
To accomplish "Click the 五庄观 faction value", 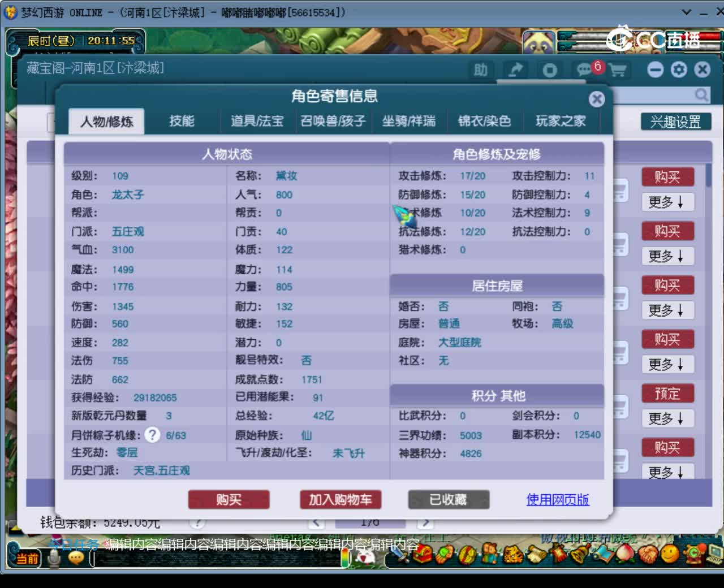I will 128,231.
